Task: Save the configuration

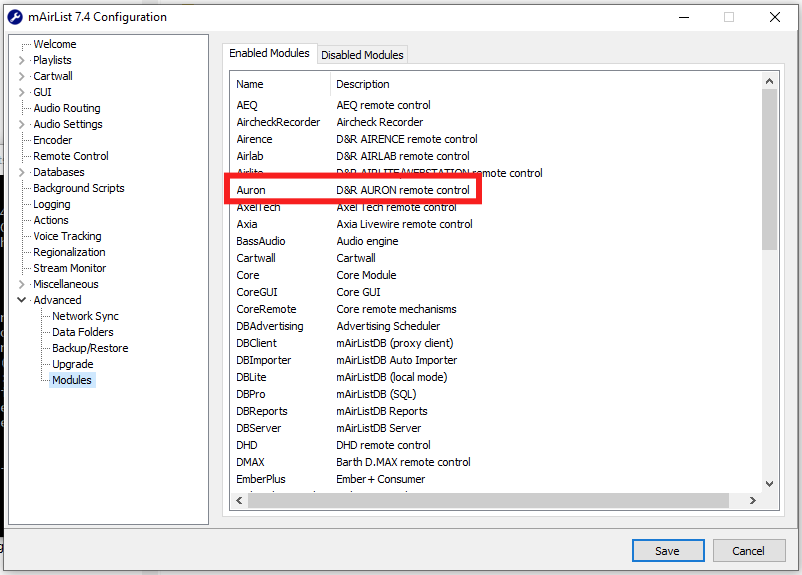Action: pos(667,551)
